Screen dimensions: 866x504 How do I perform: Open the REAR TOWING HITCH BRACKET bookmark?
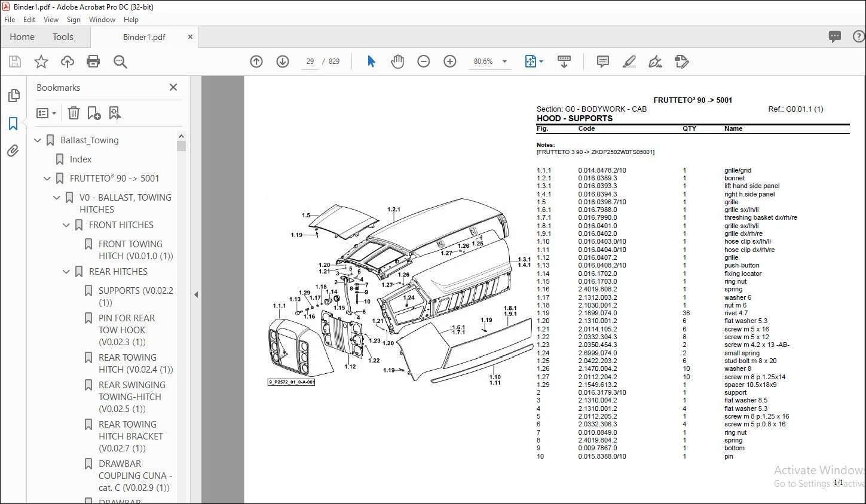coord(131,437)
